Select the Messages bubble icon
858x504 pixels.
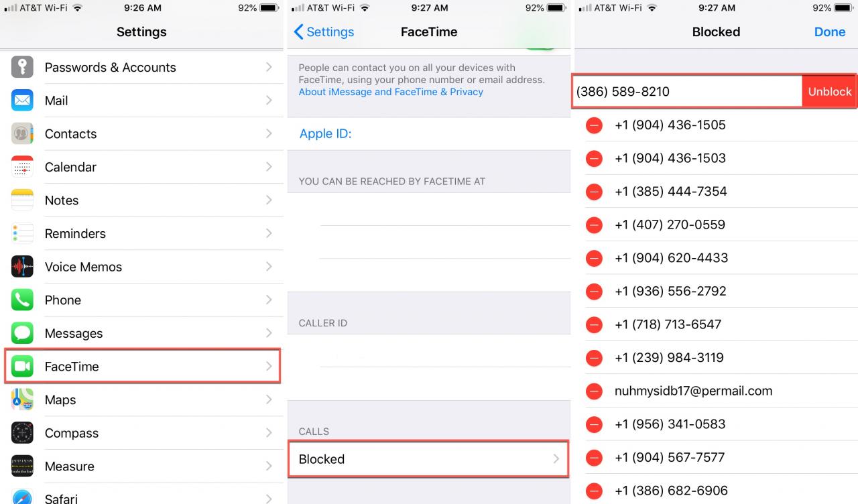[22, 333]
